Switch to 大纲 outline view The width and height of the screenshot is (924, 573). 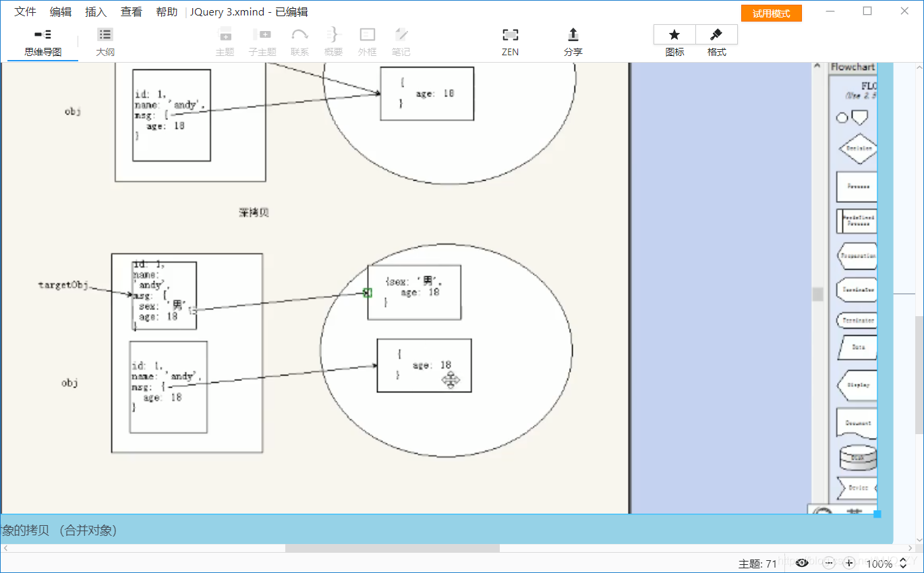coord(105,42)
